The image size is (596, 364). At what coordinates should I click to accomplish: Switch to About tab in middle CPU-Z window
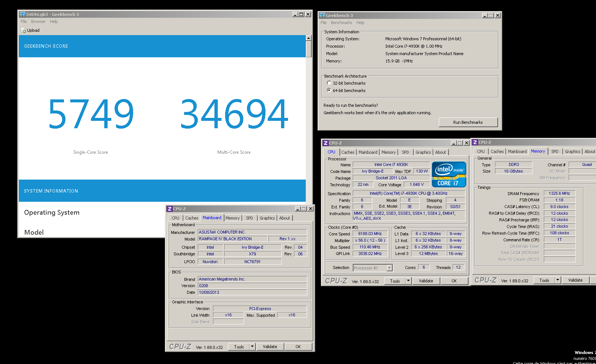441,152
